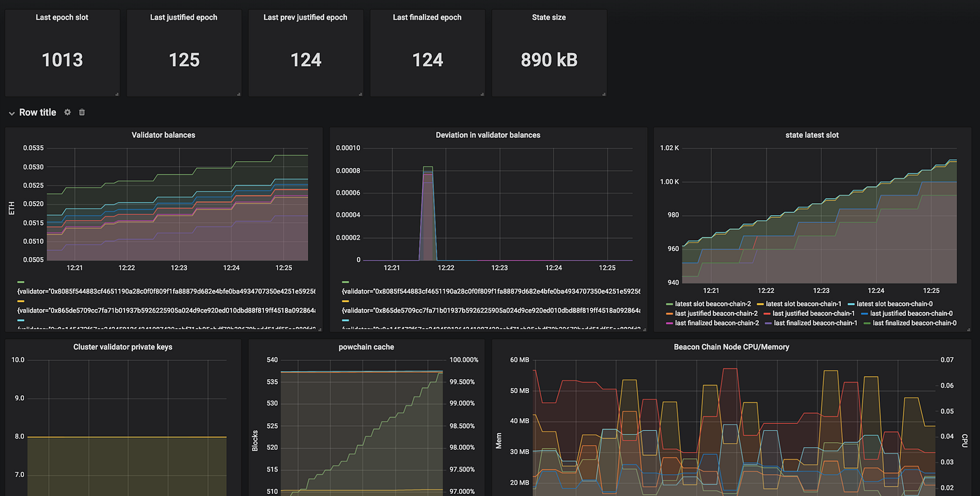Open Validator balances panel title menu

pos(163,135)
